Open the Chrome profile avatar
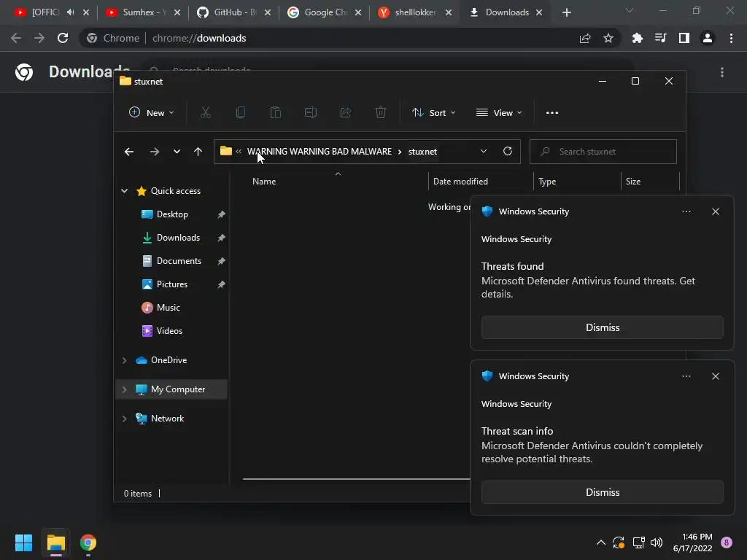The height and width of the screenshot is (560, 747). point(708,38)
